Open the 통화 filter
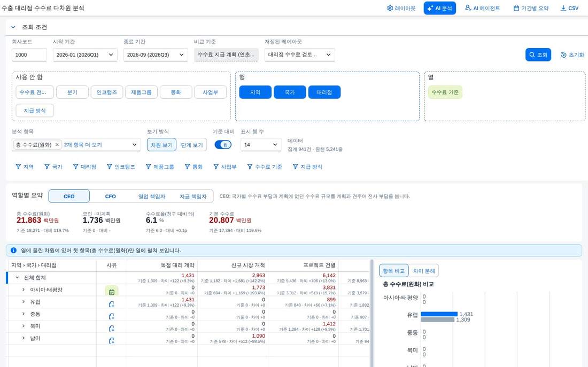 [194, 167]
